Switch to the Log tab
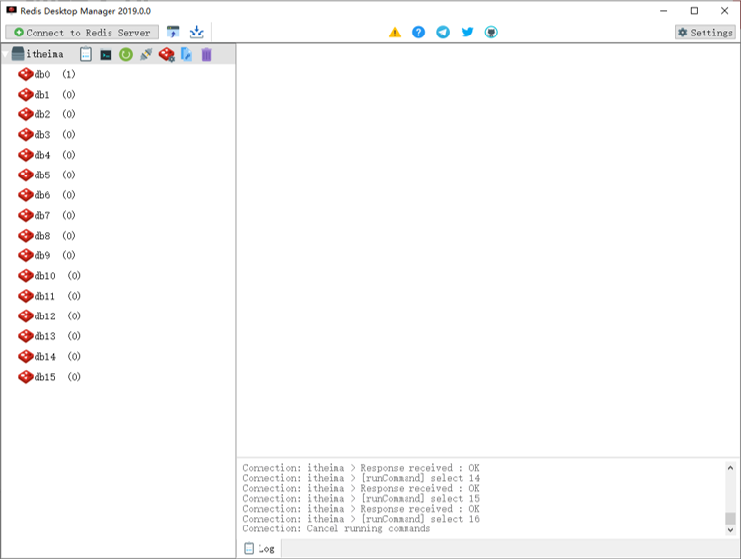Viewport: 742px width, 560px height. (x=260, y=548)
